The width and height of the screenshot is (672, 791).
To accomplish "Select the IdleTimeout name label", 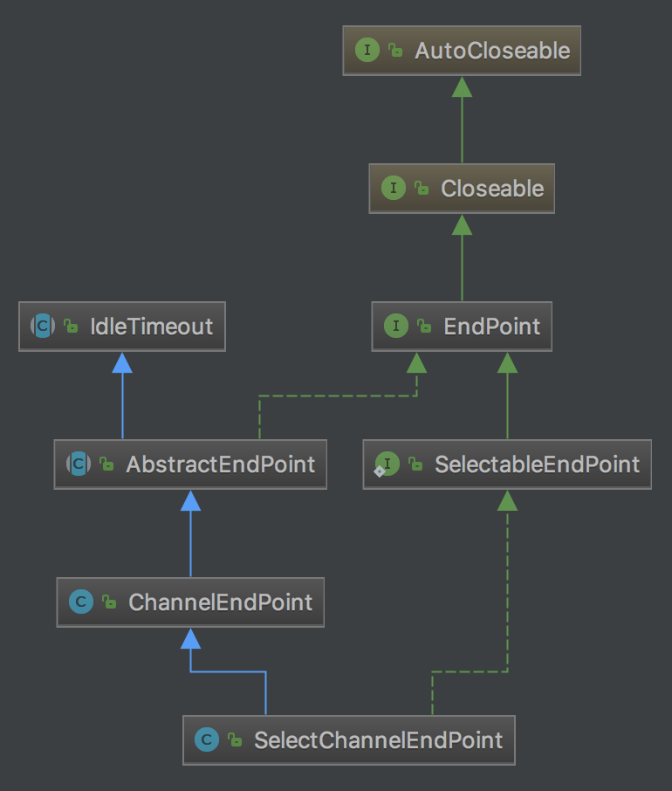I will 151,327.
